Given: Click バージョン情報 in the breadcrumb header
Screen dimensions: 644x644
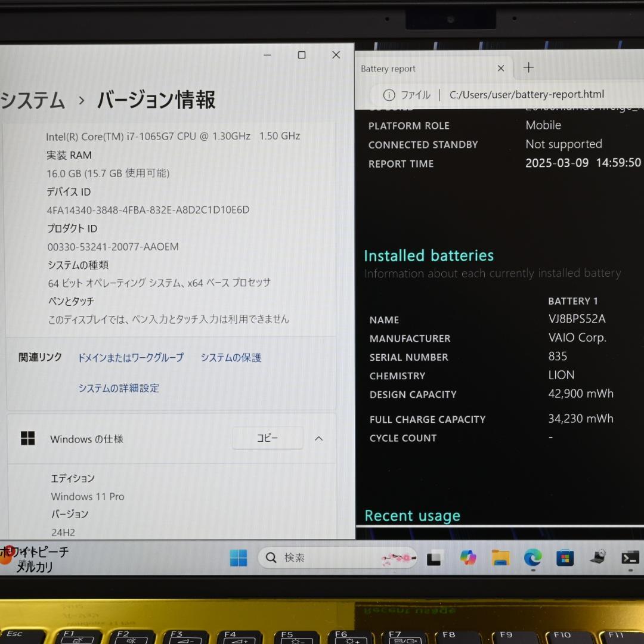Looking at the screenshot, I should tap(155, 101).
